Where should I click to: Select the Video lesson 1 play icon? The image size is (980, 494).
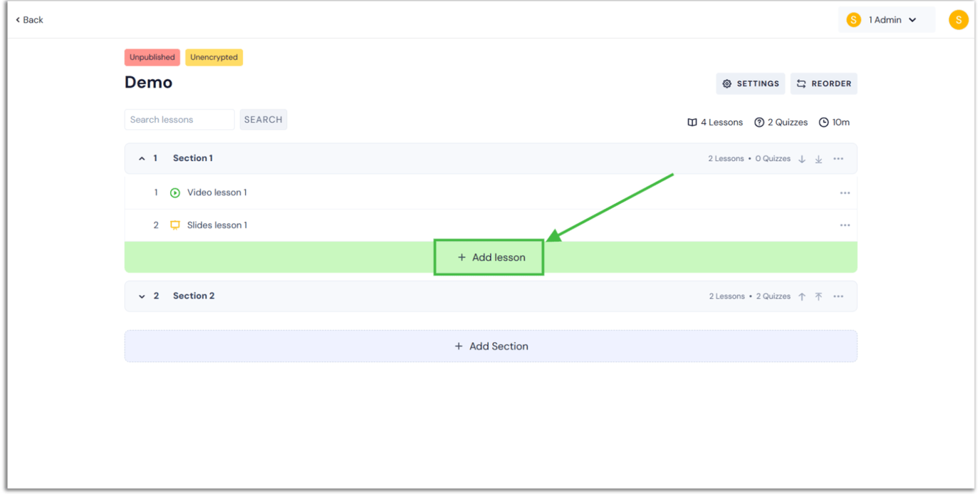[x=174, y=192]
